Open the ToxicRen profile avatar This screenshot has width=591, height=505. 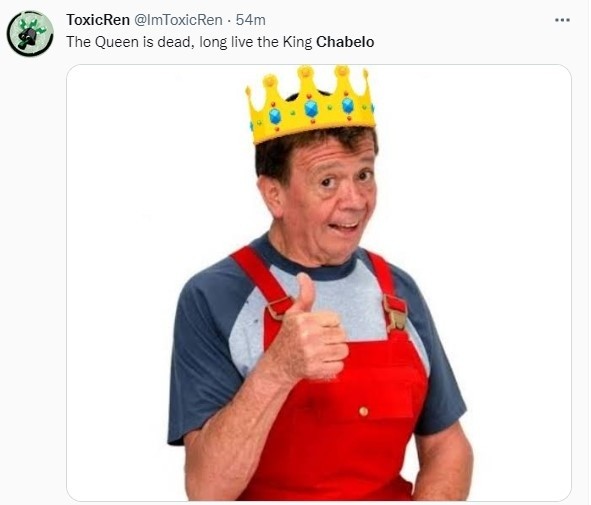click(30, 34)
